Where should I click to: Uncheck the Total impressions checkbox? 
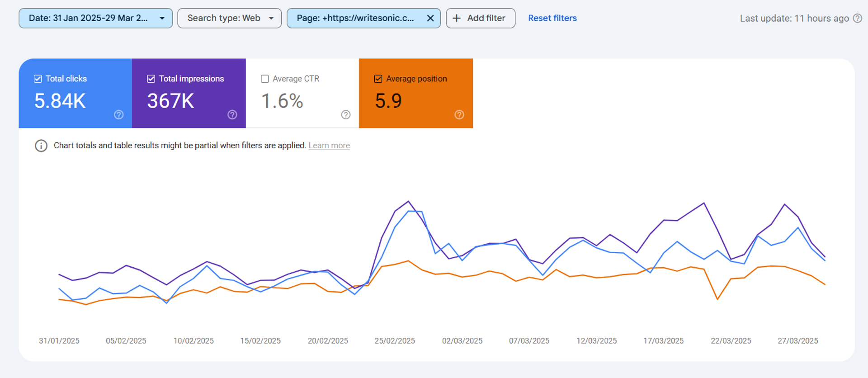tap(151, 79)
